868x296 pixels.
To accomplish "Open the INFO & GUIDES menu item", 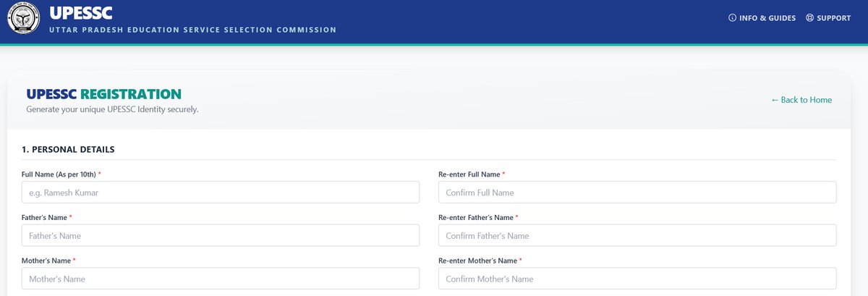I will [x=762, y=18].
